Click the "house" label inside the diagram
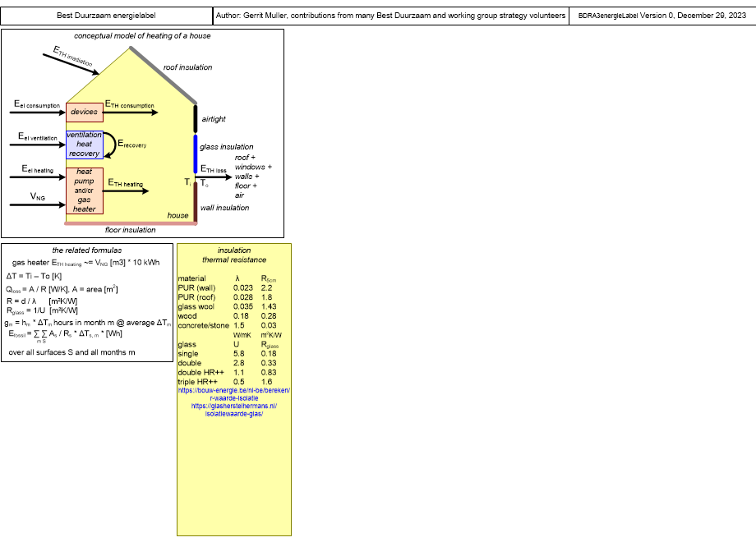 click(x=178, y=215)
